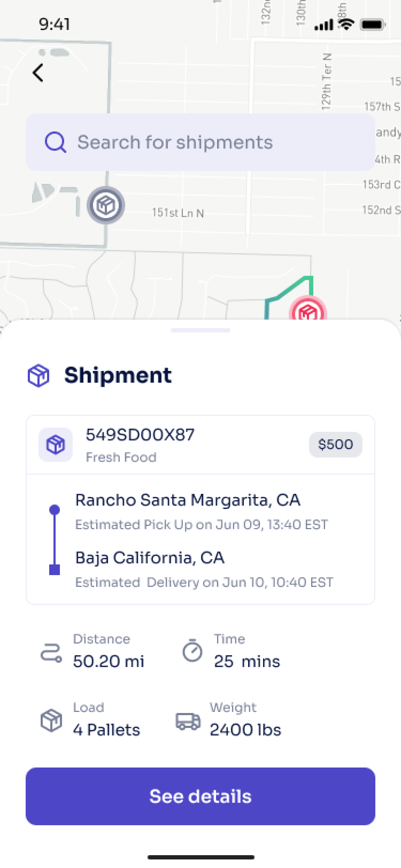Expand the bottom sheet drag handle
The image size is (401, 868).
tap(200, 330)
